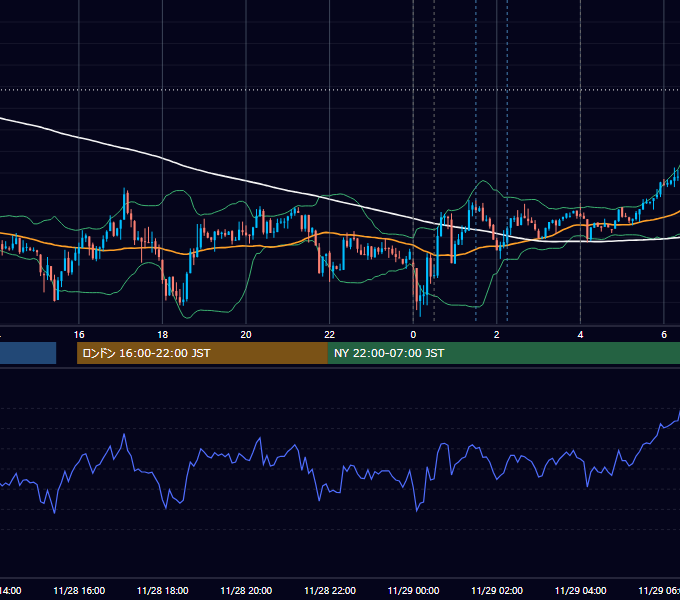Click the 11/29 04:00 date label
Screen dimensions: 680x600
581,590
